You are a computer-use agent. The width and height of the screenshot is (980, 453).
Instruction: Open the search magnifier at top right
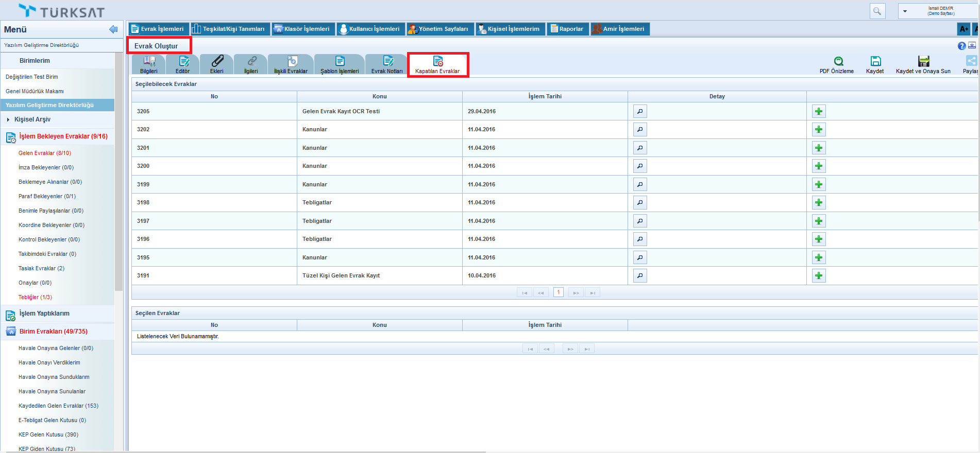877,11
